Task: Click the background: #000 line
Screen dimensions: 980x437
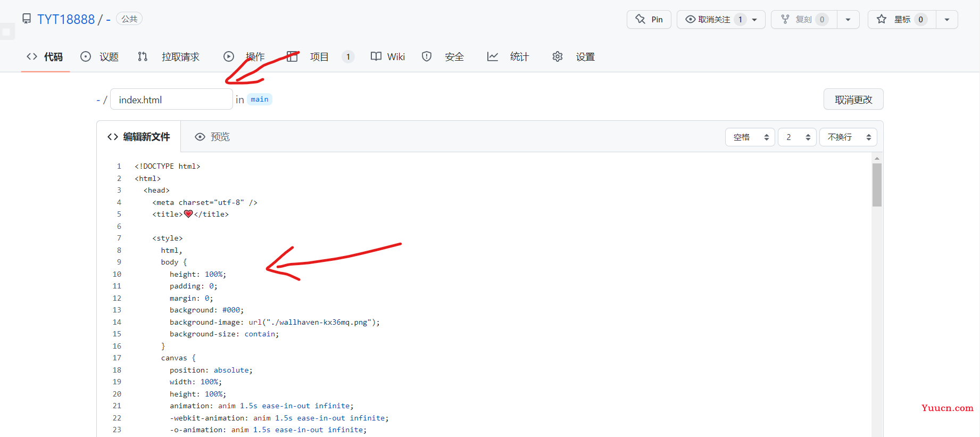Action: 206,310
